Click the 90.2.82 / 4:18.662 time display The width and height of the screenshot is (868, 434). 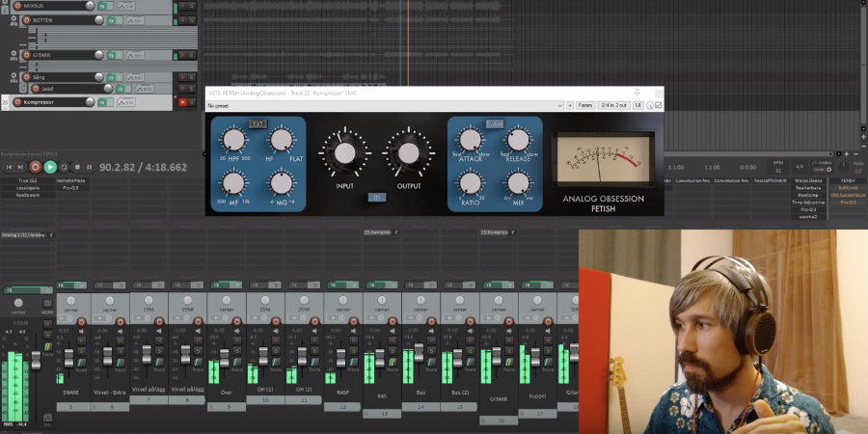point(144,167)
